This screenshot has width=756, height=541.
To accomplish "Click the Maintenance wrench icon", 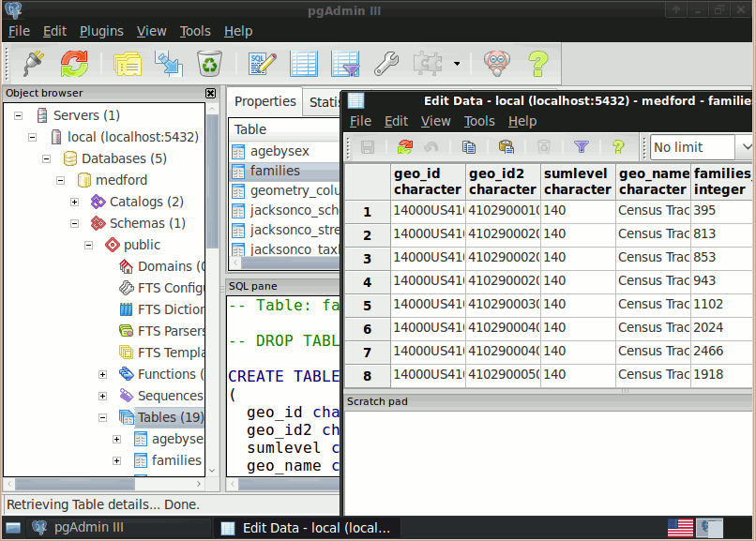I will click(x=386, y=64).
